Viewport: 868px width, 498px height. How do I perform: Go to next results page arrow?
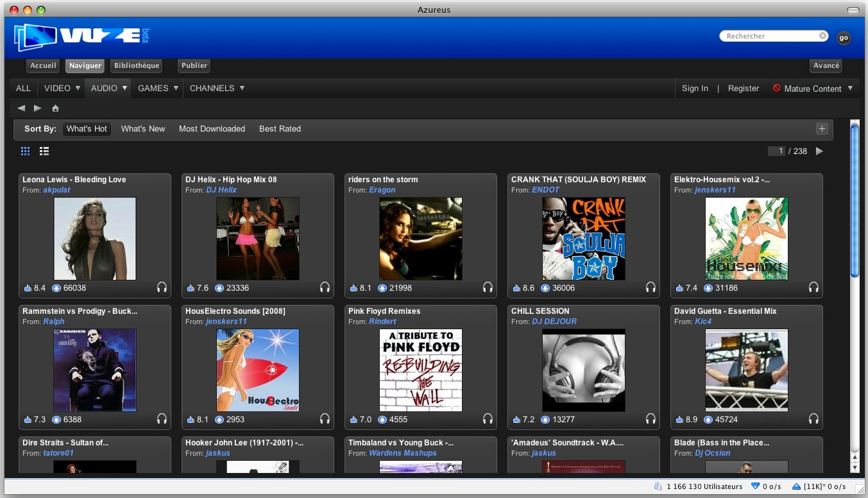(x=819, y=151)
